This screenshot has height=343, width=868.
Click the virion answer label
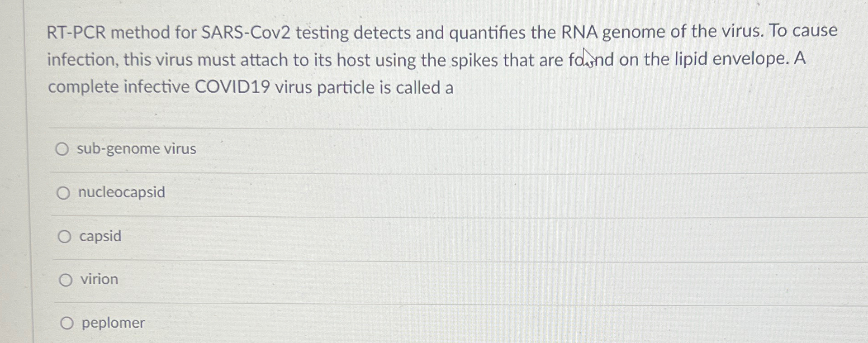(98, 279)
